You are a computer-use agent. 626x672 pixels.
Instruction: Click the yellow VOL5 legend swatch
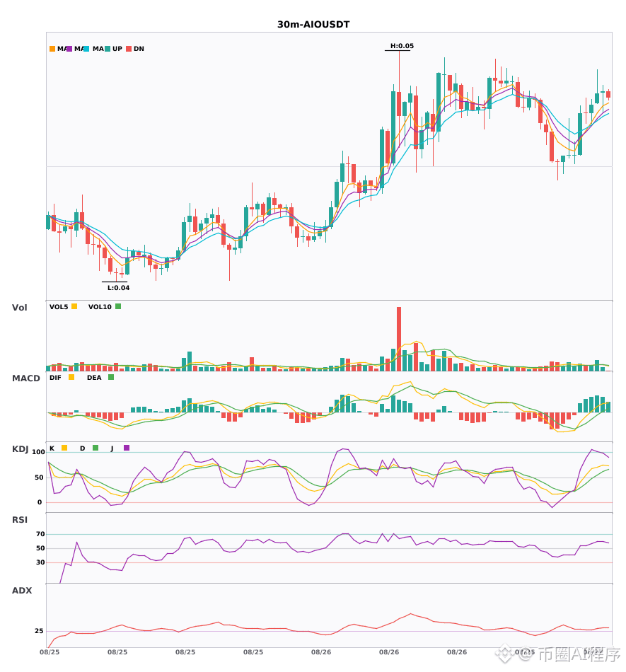click(x=74, y=306)
